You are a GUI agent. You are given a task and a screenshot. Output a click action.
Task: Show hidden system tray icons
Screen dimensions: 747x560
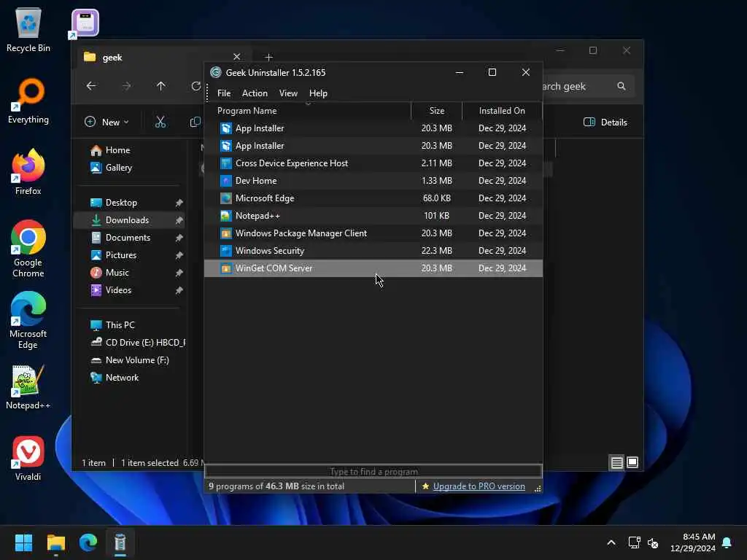click(611, 542)
